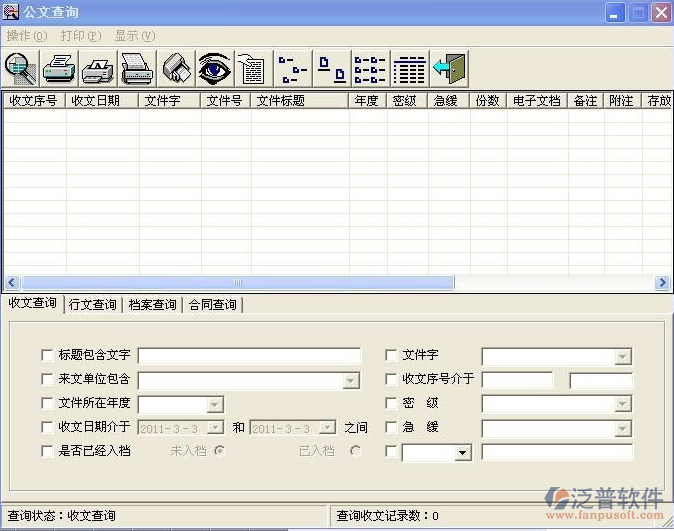Click the 文件标题 column header

[299, 101]
